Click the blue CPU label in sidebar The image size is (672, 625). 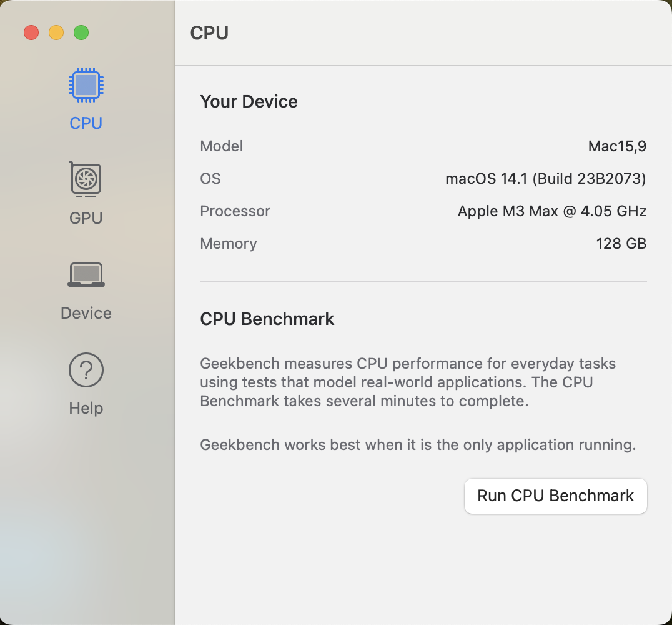[86, 123]
